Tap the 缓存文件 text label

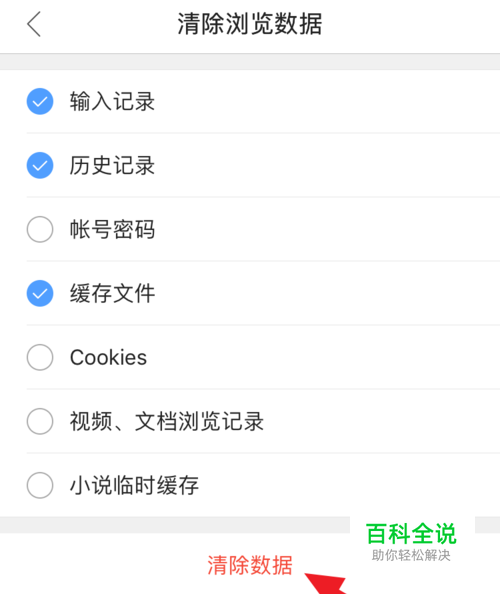tap(112, 294)
